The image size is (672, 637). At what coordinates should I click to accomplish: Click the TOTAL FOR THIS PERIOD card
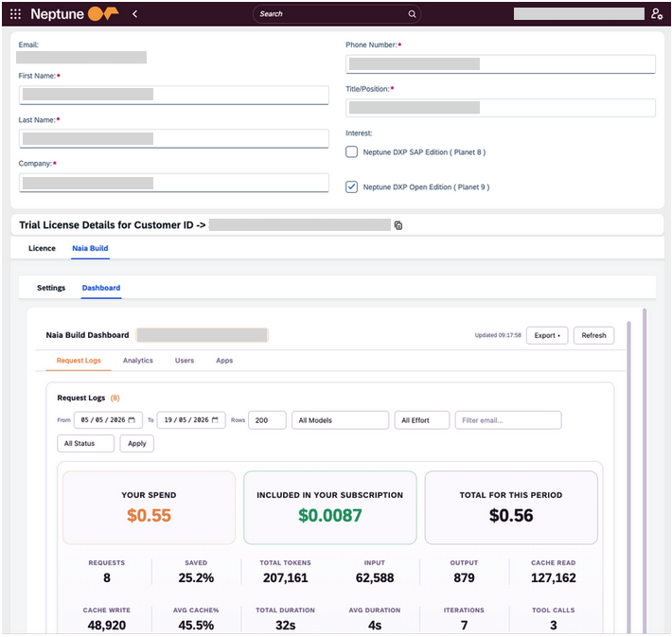(511, 507)
